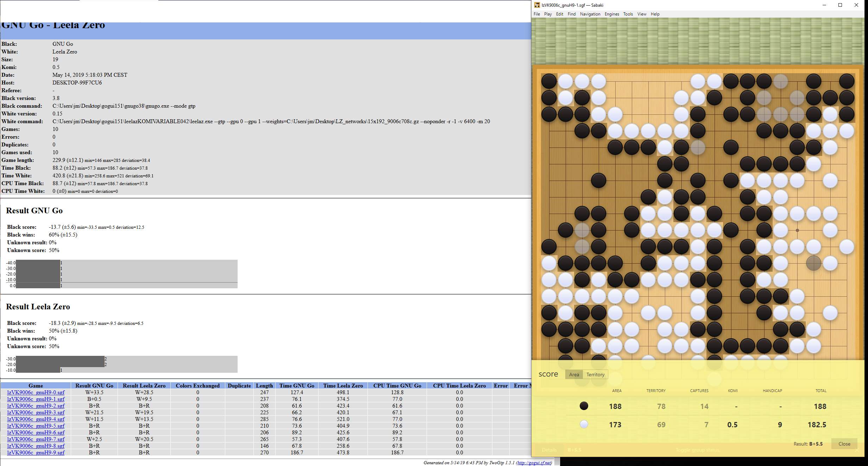The height and width of the screenshot is (466, 868).
Task: Expand the Engines menu
Action: [x=612, y=14]
